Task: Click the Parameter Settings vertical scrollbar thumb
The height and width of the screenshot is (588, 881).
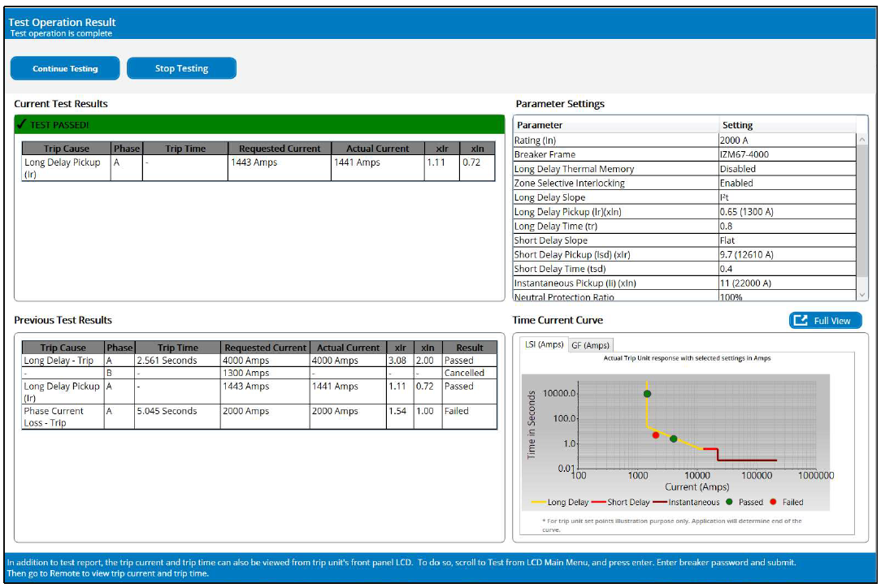Action: [x=861, y=210]
